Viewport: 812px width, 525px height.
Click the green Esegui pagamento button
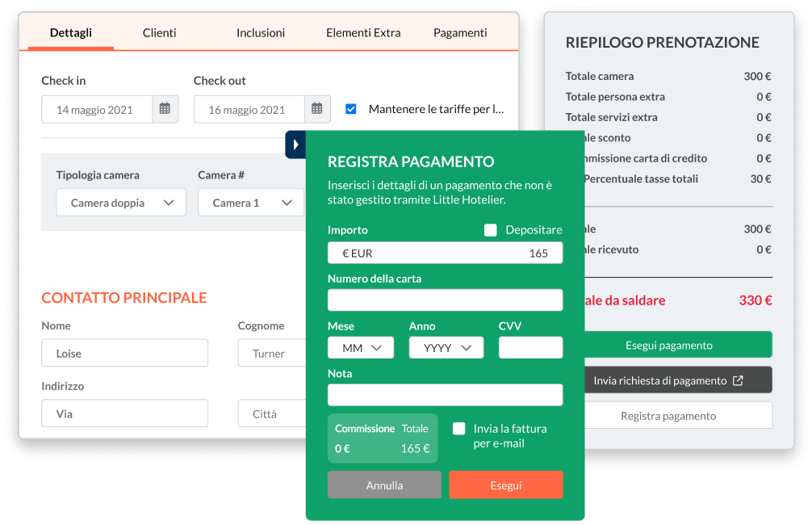coord(668,345)
